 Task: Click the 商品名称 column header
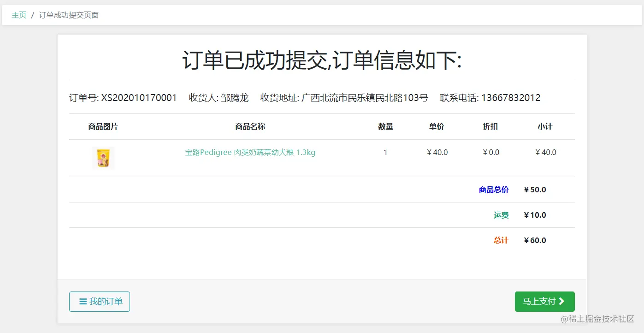[x=250, y=126]
